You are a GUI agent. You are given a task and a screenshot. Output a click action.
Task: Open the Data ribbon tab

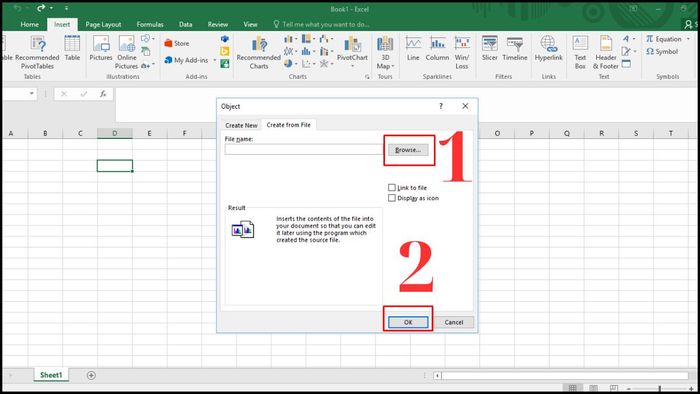pos(185,25)
